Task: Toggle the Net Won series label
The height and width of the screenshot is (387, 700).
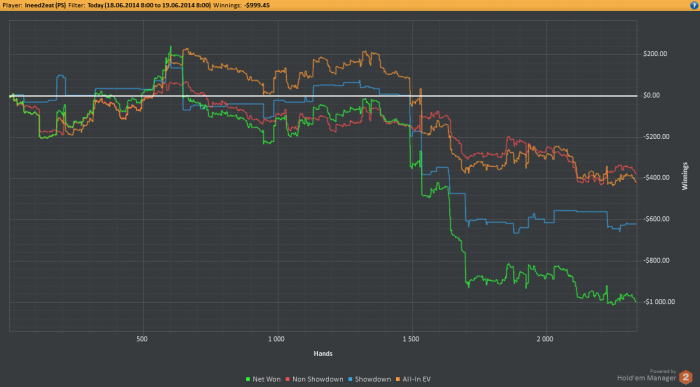Action: coord(267,379)
